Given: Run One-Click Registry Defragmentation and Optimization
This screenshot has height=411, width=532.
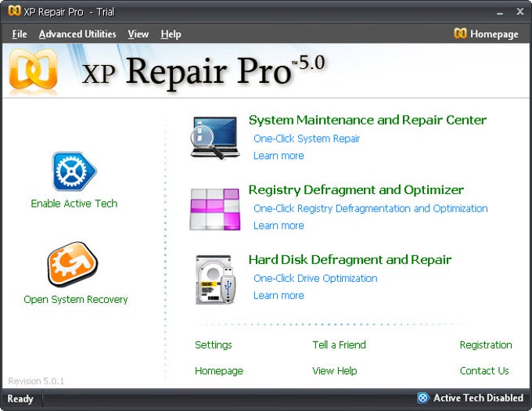Looking at the screenshot, I should point(371,208).
